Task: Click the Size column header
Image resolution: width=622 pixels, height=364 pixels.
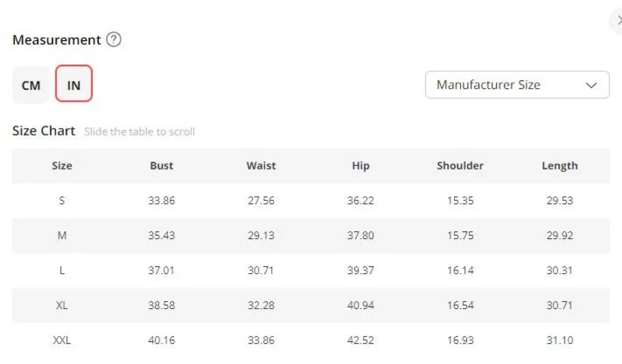Action: coord(62,166)
